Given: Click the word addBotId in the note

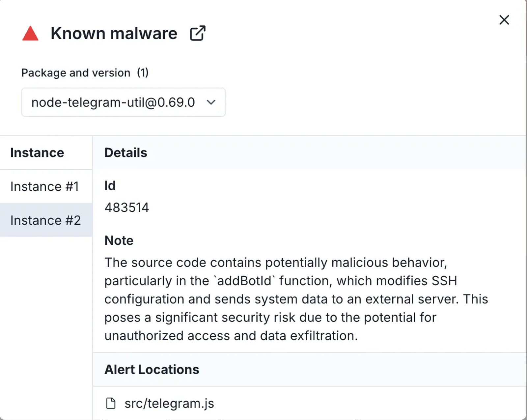Looking at the screenshot, I should coord(244,281).
